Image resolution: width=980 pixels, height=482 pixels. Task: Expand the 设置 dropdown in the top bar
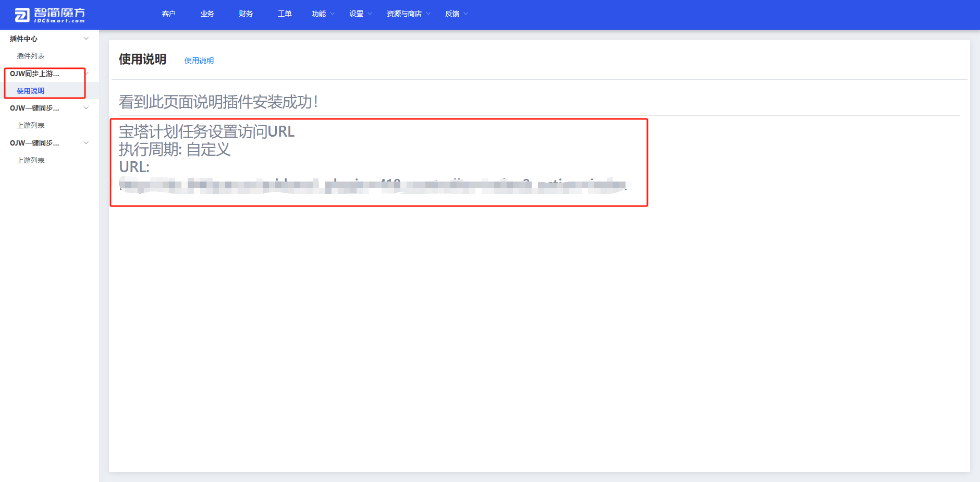tap(357, 14)
